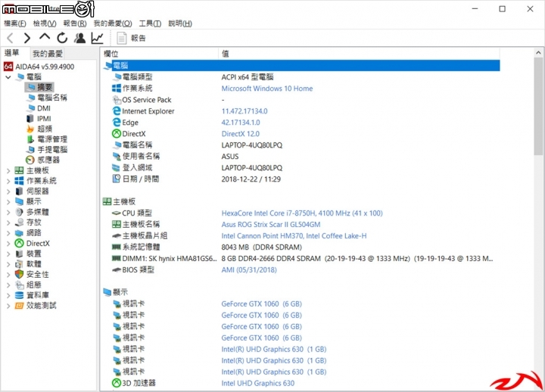Switch to the 我的最愛 tab
This screenshot has height=392, width=545.
(x=48, y=54)
